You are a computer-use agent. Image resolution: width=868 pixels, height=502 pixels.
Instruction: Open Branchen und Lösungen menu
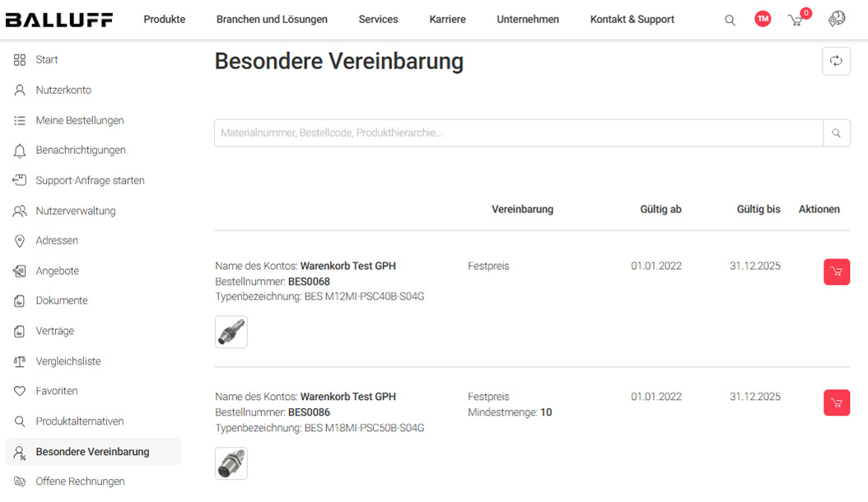click(272, 20)
